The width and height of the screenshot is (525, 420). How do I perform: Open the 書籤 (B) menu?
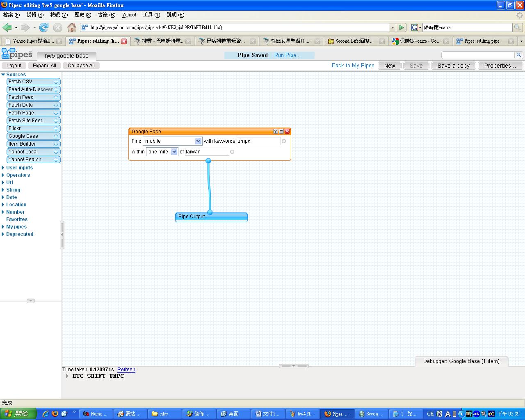[106, 15]
